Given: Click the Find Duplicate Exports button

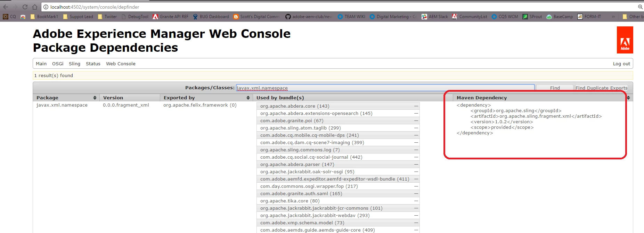Looking at the screenshot, I should [602, 88].
